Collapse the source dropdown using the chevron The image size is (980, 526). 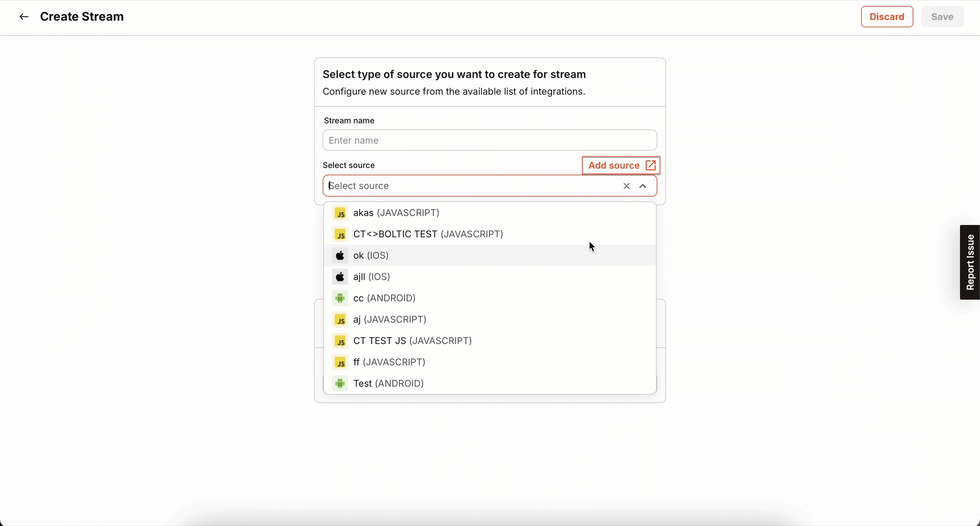[x=643, y=186]
